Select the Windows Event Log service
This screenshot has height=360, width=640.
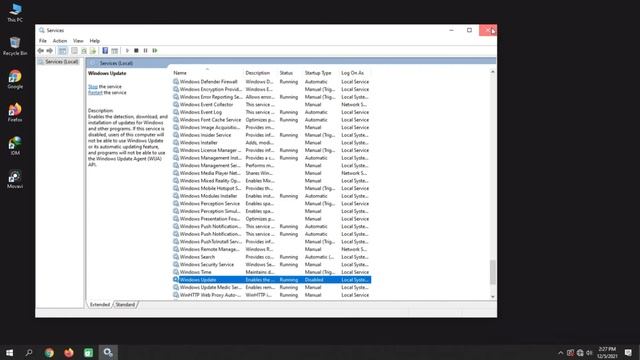coord(271,112)
